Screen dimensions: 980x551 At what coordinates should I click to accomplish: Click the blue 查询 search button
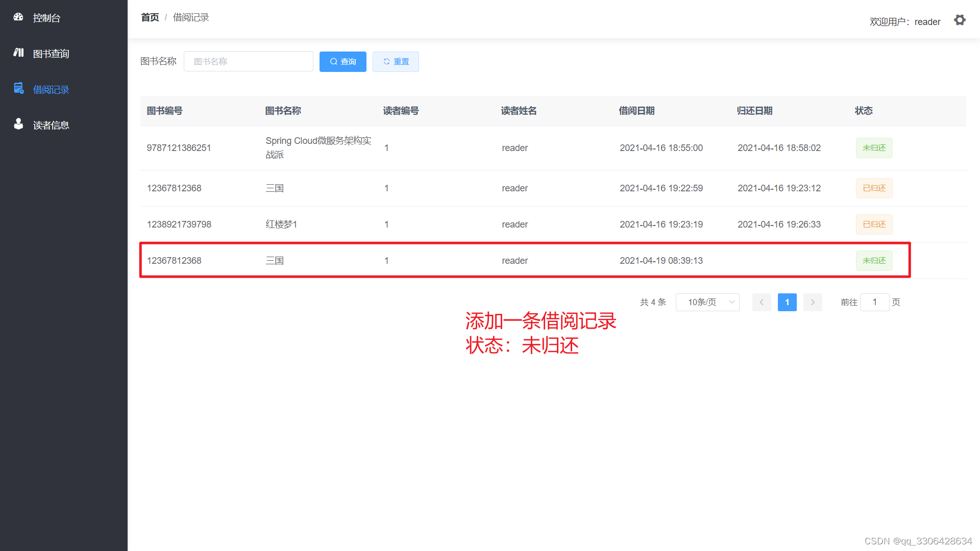pos(343,61)
